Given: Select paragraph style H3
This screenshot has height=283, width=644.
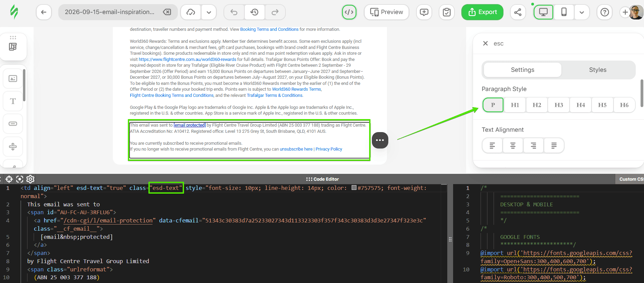Looking at the screenshot, I should pyautogui.click(x=559, y=105).
